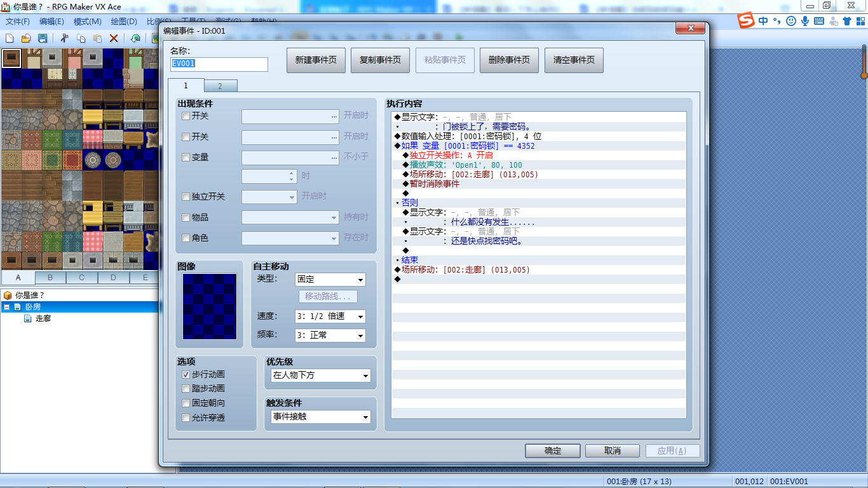868x488 pixels.
Task: Open the 模式(M) menu
Action: tap(88, 22)
